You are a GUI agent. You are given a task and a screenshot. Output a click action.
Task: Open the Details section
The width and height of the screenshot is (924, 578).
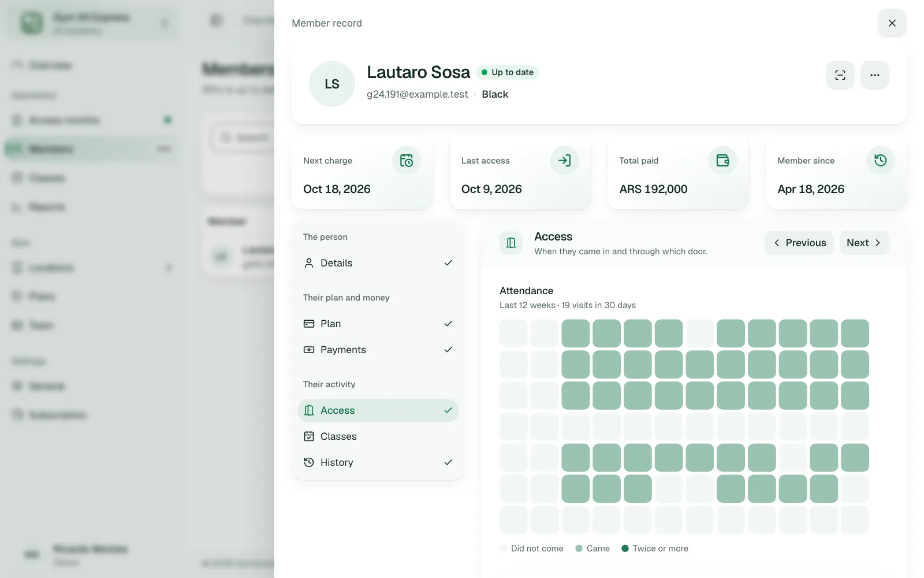point(378,263)
